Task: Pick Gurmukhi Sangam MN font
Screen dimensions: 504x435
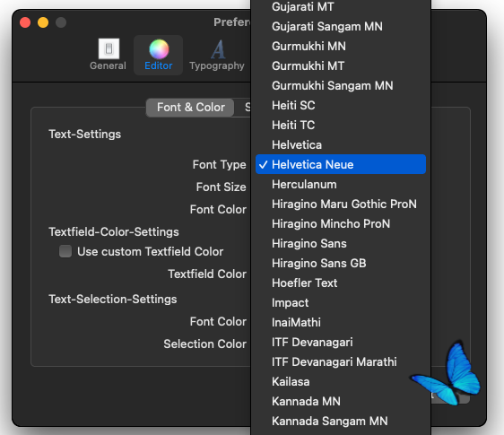Action: coord(341,86)
